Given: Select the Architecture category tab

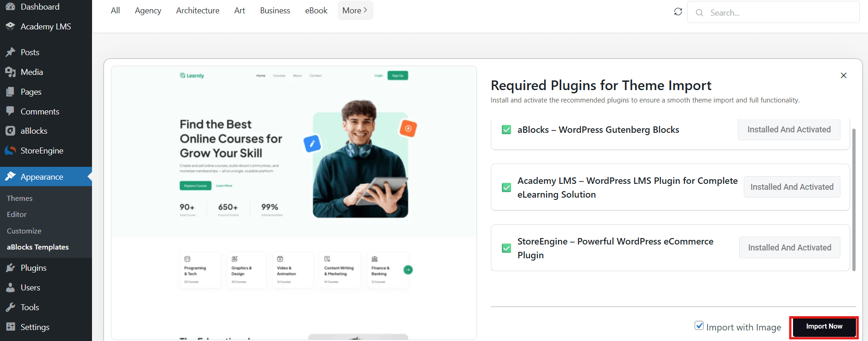Looking at the screenshot, I should pyautogui.click(x=198, y=11).
